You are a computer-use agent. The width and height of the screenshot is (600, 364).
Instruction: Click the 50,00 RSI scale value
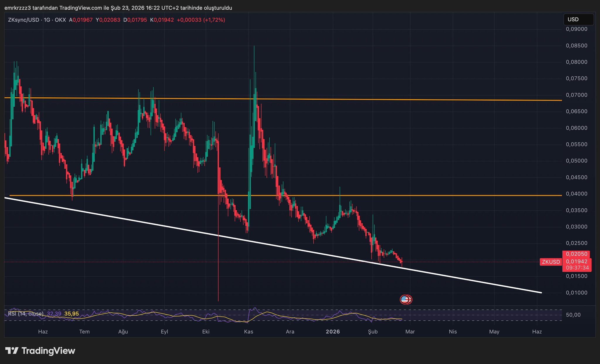tap(573, 315)
